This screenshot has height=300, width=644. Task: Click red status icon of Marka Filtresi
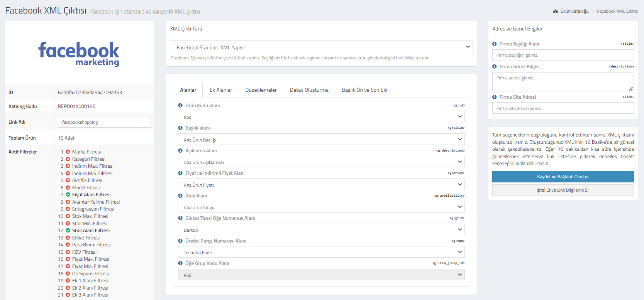pos(68,152)
